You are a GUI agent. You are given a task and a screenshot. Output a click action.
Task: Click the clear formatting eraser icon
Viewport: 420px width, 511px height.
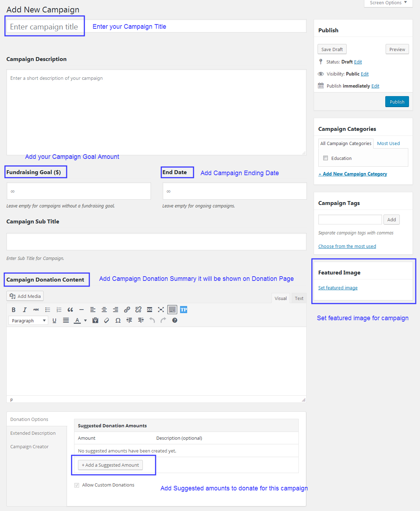tap(107, 320)
